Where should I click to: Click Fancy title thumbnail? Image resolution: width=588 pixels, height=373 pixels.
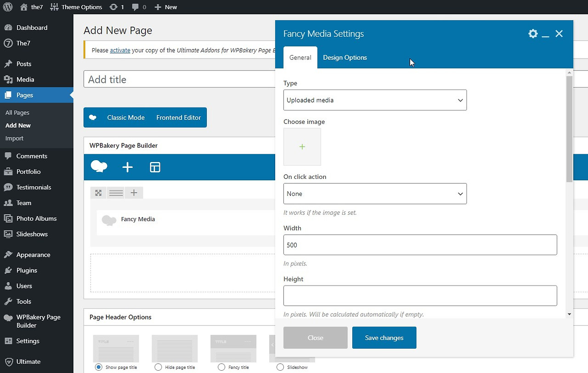[x=233, y=348]
